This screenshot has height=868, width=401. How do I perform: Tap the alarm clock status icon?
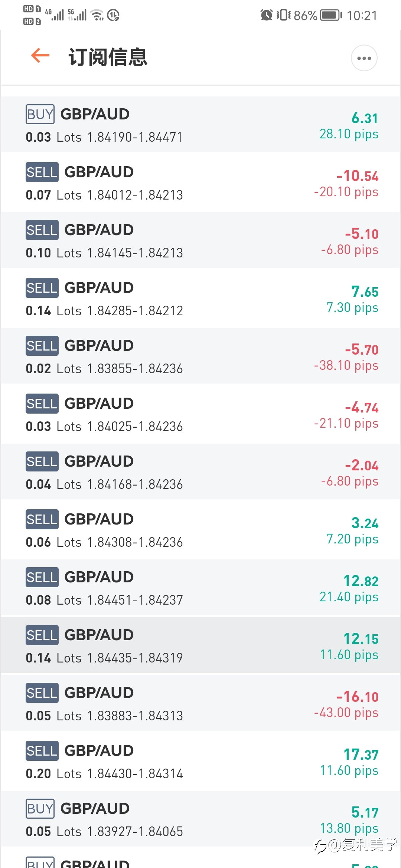pyautogui.click(x=266, y=15)
